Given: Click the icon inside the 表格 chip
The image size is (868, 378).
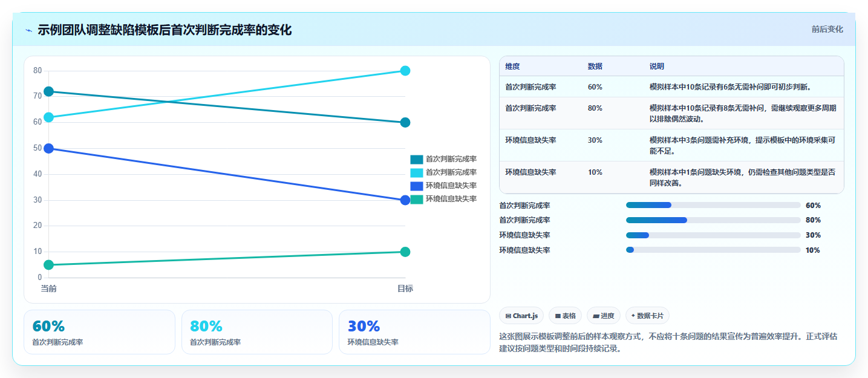Looking at the screenshot, I should 558,316.
